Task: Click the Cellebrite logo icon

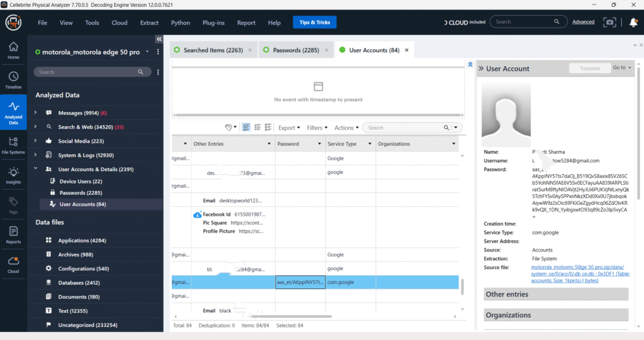Action: [13, 22]
